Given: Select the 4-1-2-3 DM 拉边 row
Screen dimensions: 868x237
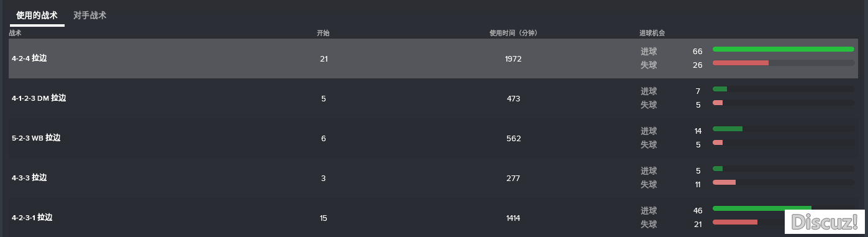Looking at the screenshot, I should 433,98.
